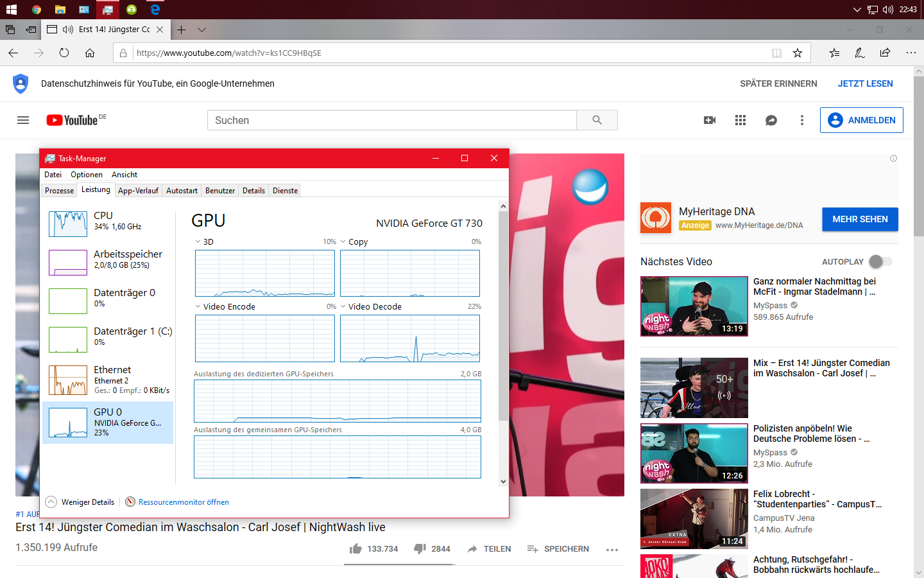Open the Windows Start menu

pyautogui.click(x=12, y=10)
